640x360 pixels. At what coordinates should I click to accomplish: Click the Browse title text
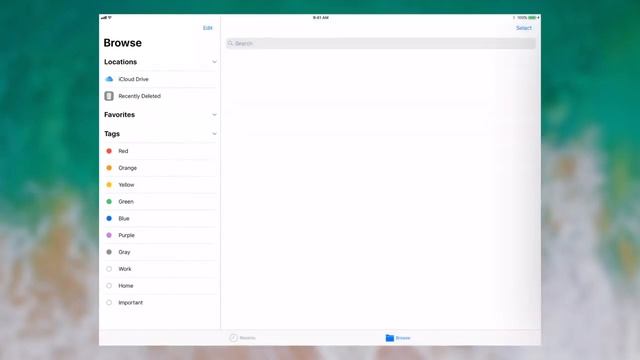pyautogui.click(x=122, y=43)
